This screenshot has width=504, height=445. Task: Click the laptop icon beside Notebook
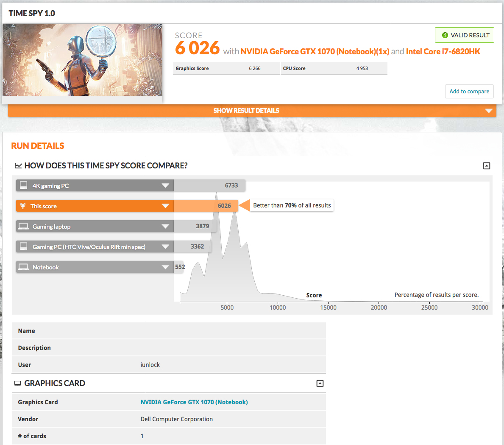[x=23, y=267]
